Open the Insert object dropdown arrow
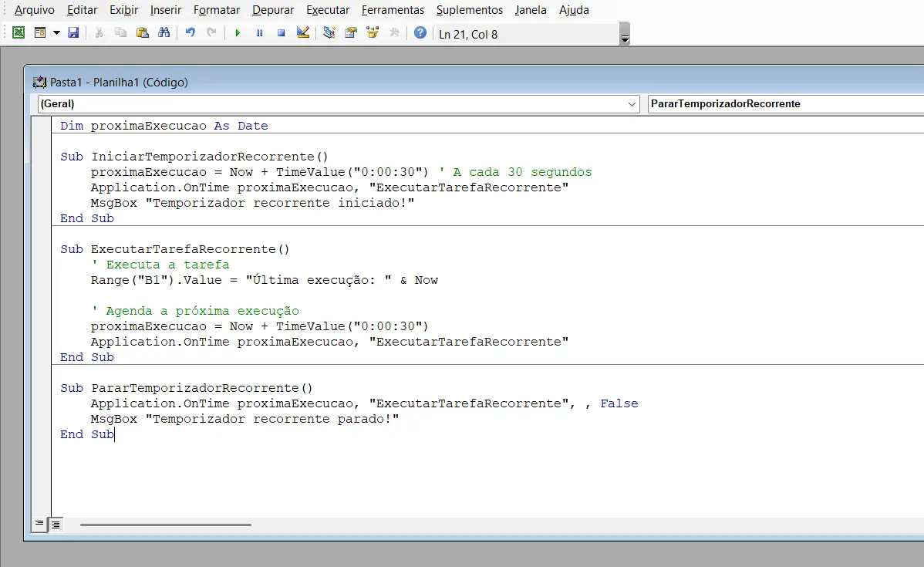 pyautogui.click(x=56, y=33)
